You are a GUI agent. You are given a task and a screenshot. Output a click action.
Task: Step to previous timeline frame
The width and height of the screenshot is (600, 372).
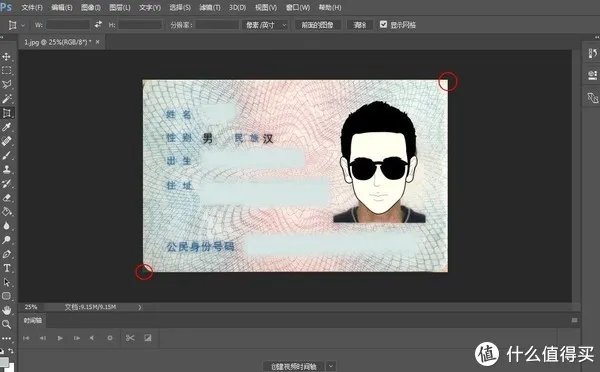coord(43,338)
